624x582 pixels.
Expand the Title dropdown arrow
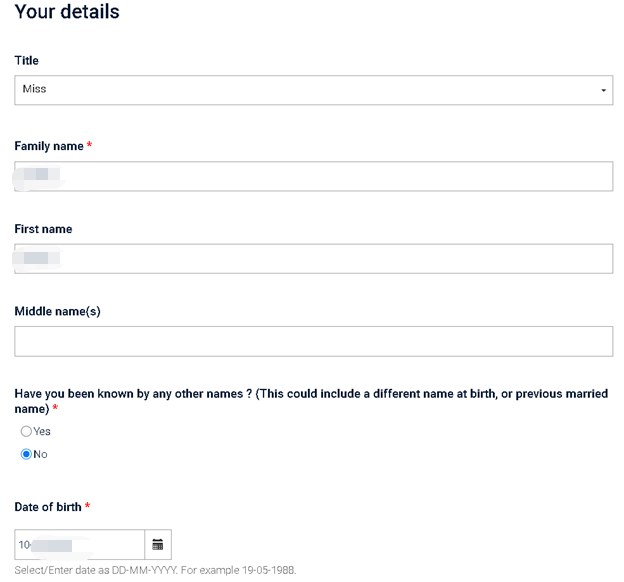tap(603, 90)
